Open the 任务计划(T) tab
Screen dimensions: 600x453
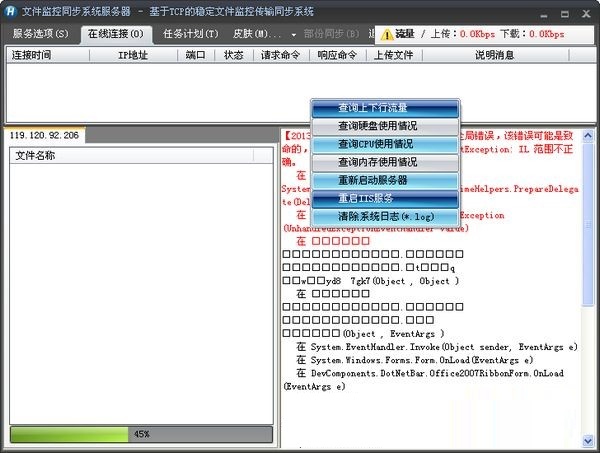[x=190, y=33]
